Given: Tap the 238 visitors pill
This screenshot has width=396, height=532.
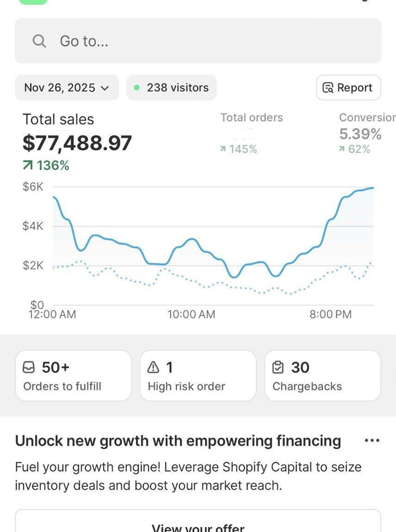Looking at the screenshot, I should point(171,88).
